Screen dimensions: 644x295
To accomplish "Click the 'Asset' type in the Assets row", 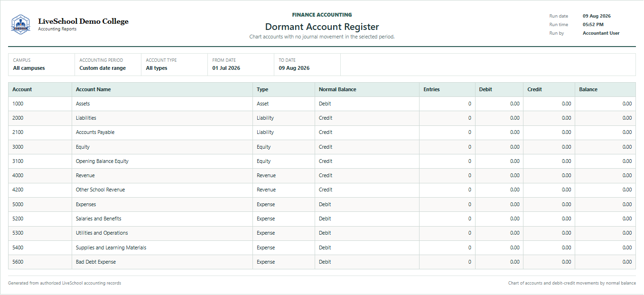I will pos(263,104).
